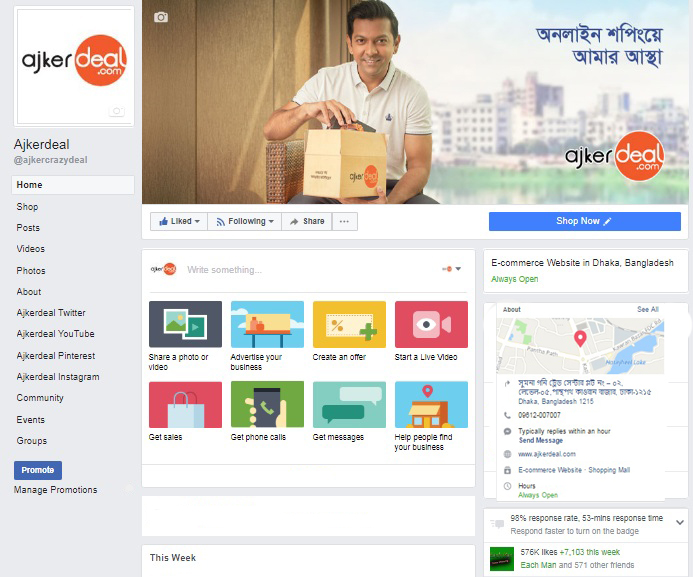
Task: Click the profile picture camera icon
Action: pyautogui.click(x=117, y=110)
